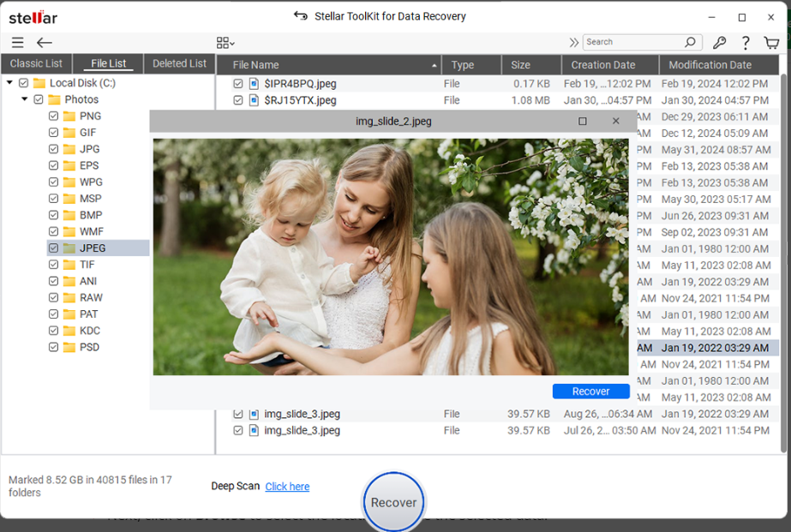
Task: Open the Deleted List tab
Action: coord(178,63)
